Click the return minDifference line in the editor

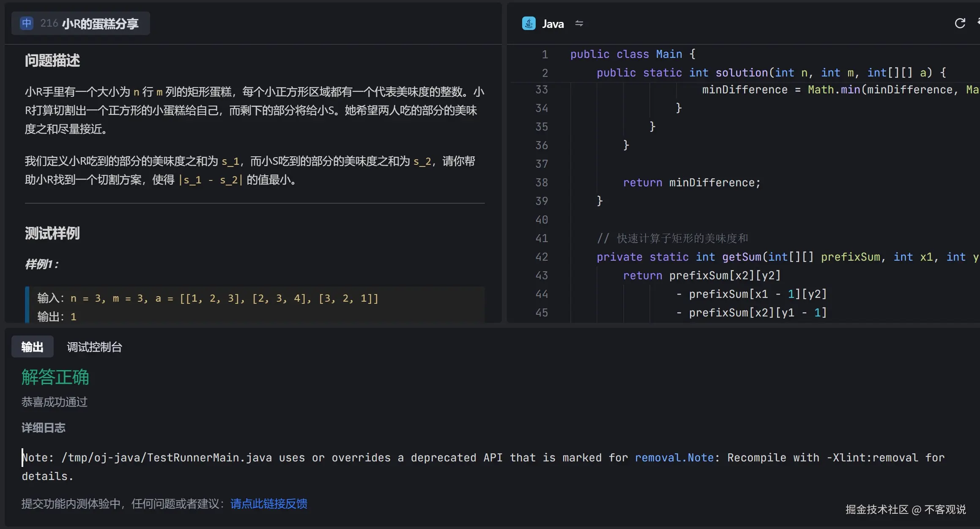pos(692,182)
